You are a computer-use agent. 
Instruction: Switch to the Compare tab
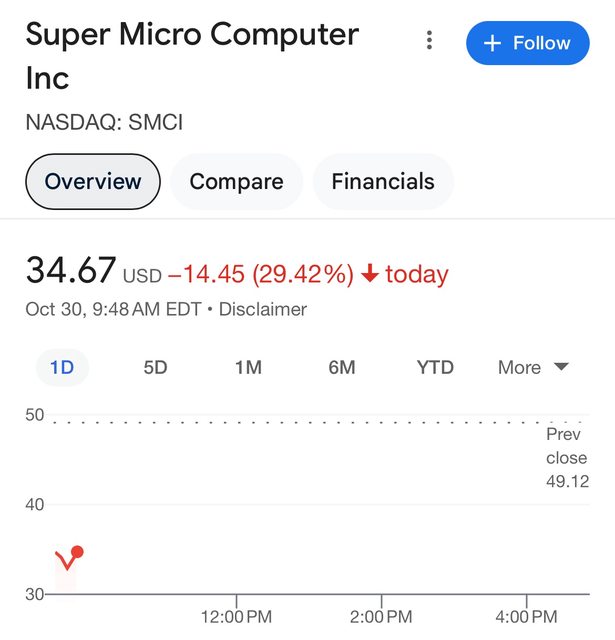coord(236,182)
